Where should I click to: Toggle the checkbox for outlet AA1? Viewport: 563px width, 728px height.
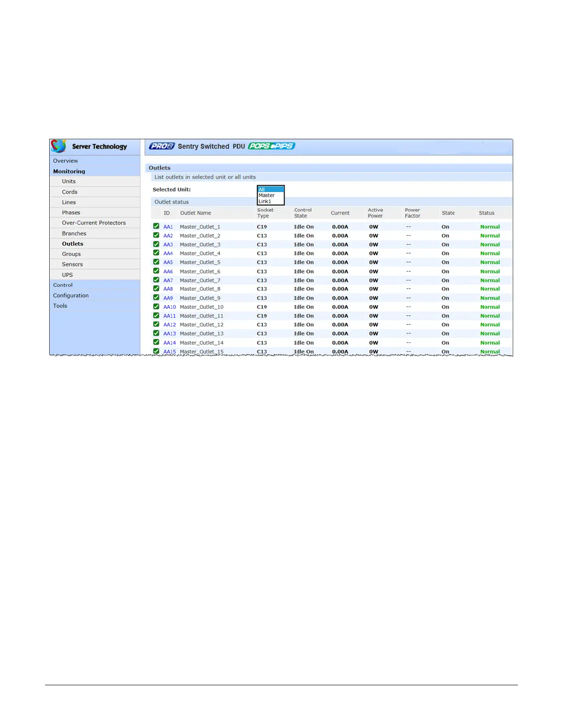[156, 226]
